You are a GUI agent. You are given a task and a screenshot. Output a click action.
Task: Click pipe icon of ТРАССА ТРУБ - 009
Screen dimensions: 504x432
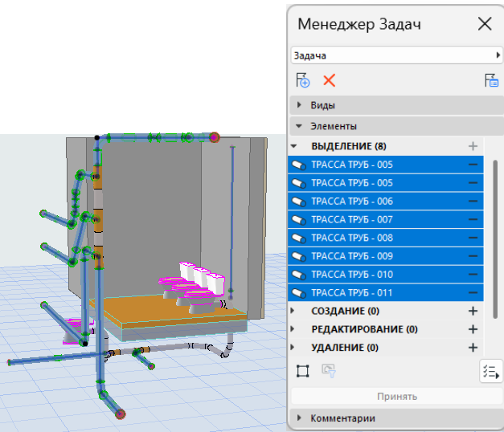298,256
